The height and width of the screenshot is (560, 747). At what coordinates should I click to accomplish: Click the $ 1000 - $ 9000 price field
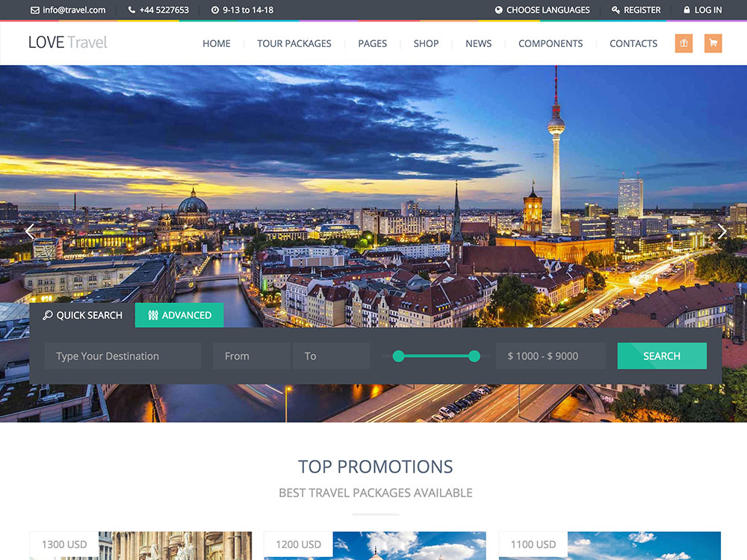pos(551,355)
